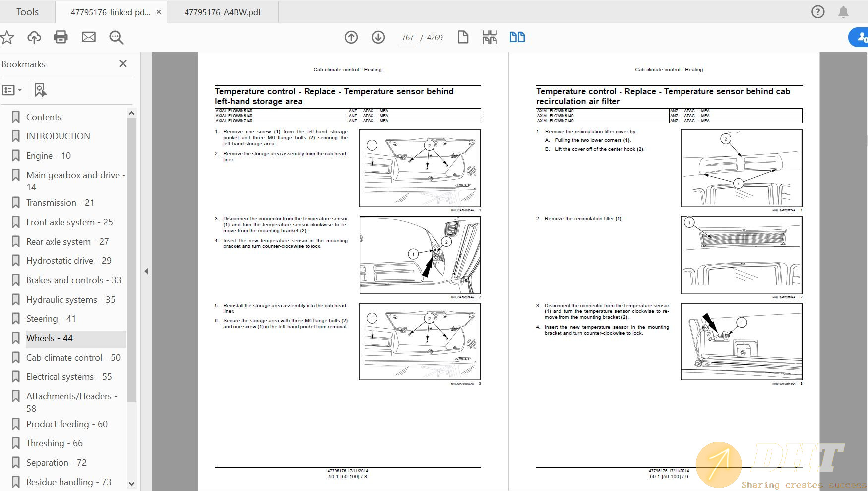868x491 pixels.
Task: Open the help question mark icon
Action: tap(818, 12)
